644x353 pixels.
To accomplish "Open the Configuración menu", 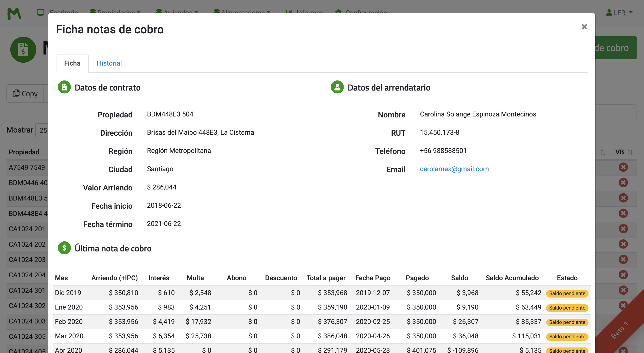I will pos(361,12).
